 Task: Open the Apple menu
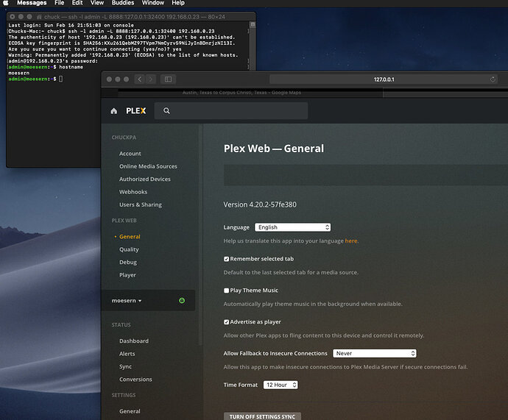(5, 3)
